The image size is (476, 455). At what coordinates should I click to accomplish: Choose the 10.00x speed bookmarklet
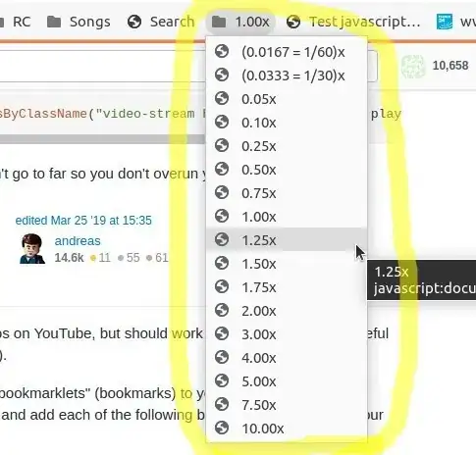[287, 429]
